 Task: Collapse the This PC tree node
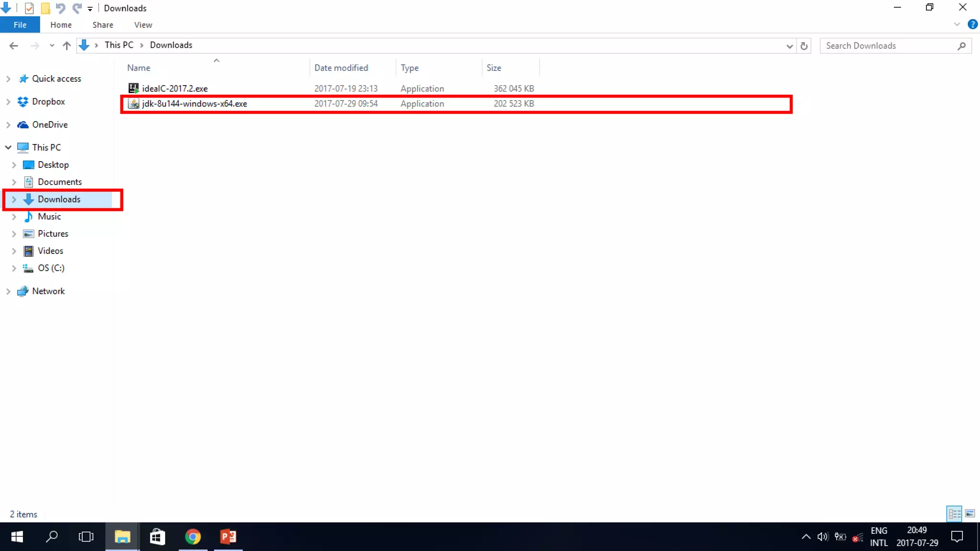8,147
